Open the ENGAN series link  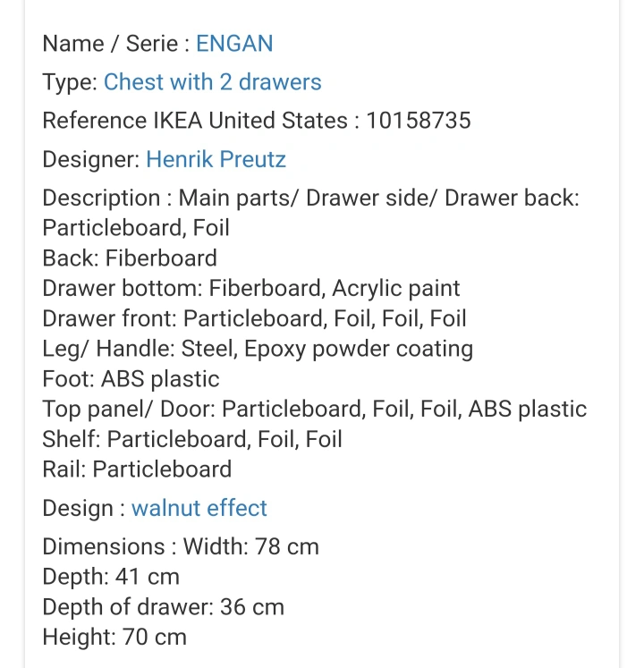(234, 43)
